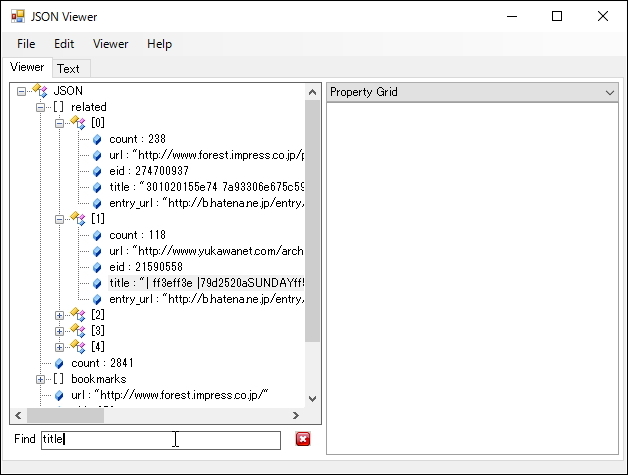628x475 pixels.
Task: Select the yukawanet.com url row
Action: (x=206, y=251)
